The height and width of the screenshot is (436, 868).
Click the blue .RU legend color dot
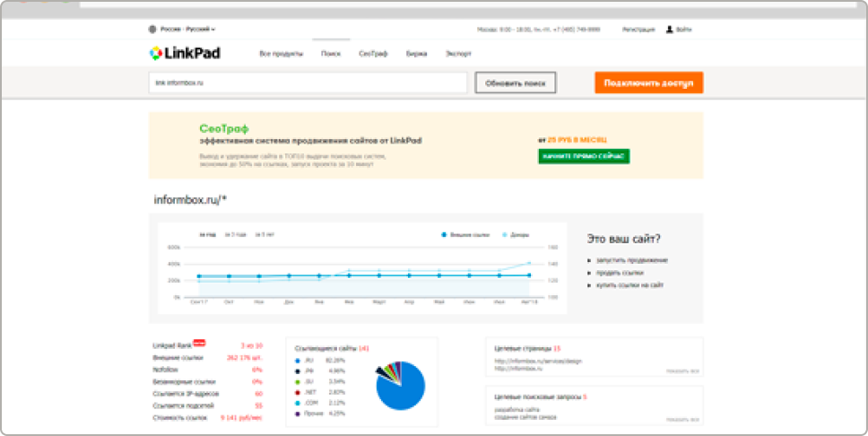pyautogui.click(x=298, y=361)
